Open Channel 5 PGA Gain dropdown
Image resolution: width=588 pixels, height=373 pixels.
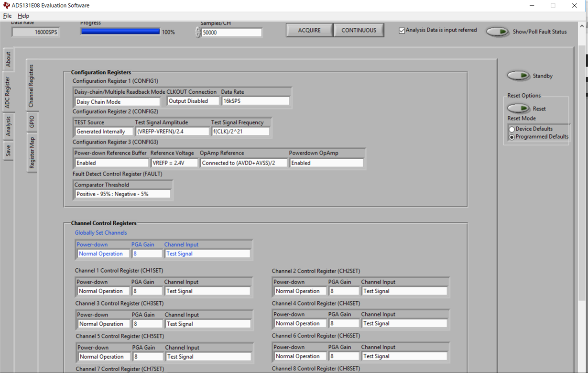[x=148, y=357]
